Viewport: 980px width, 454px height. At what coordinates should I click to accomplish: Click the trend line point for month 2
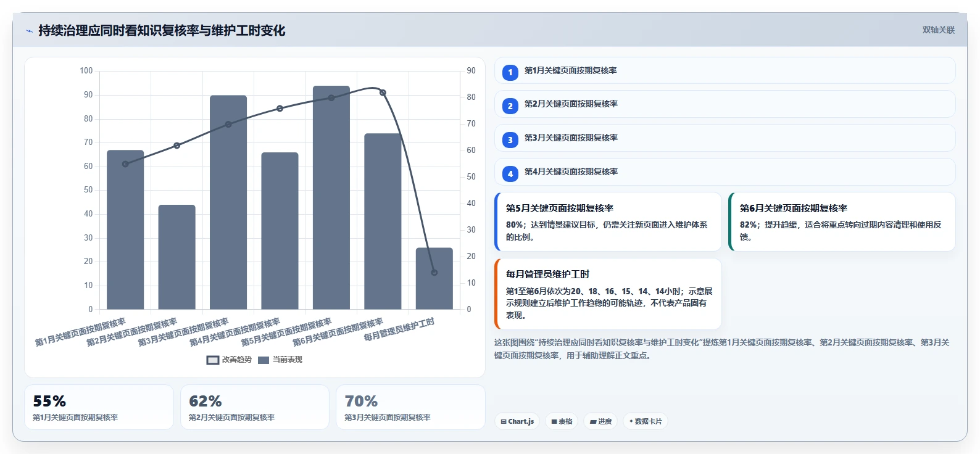pos(177,146)
